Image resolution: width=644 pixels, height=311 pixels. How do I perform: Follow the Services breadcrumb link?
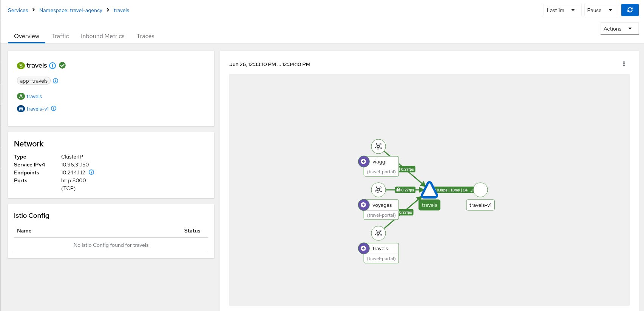(18, 10)
